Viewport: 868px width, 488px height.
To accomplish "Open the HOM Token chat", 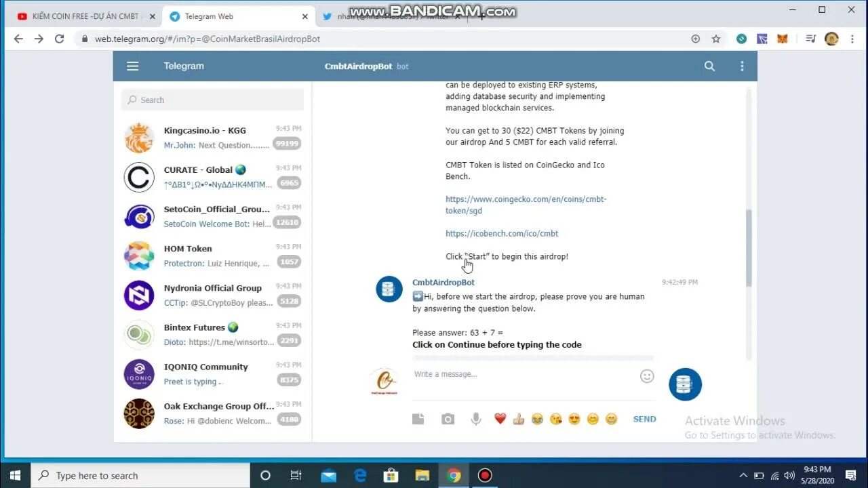I will (213, 256).
